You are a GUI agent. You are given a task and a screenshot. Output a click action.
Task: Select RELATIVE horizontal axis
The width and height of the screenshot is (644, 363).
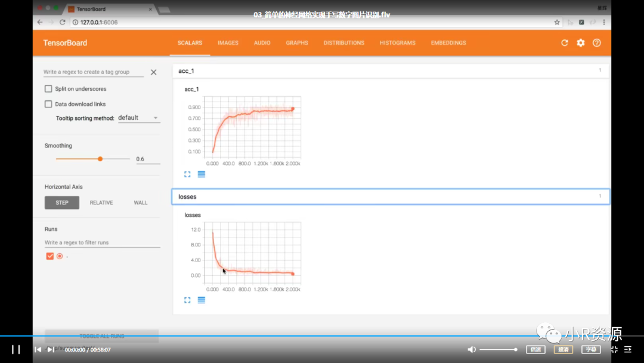tap(101, 202)
